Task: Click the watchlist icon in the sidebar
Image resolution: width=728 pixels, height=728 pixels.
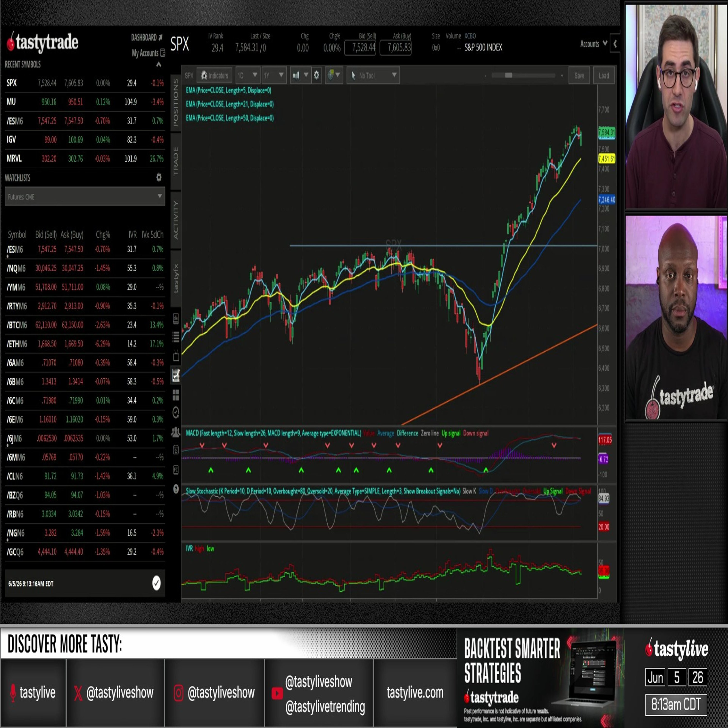Action: pyautogui.click(x=176, y=318)
